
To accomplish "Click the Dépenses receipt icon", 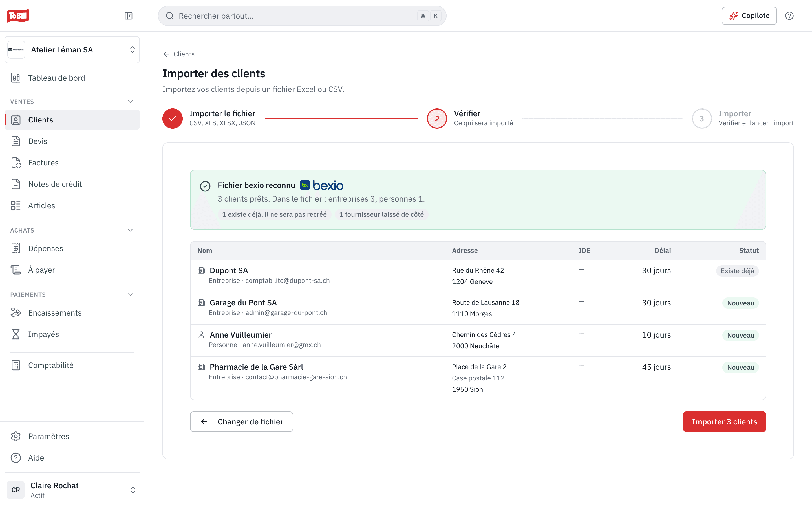I will click(16, 248).
